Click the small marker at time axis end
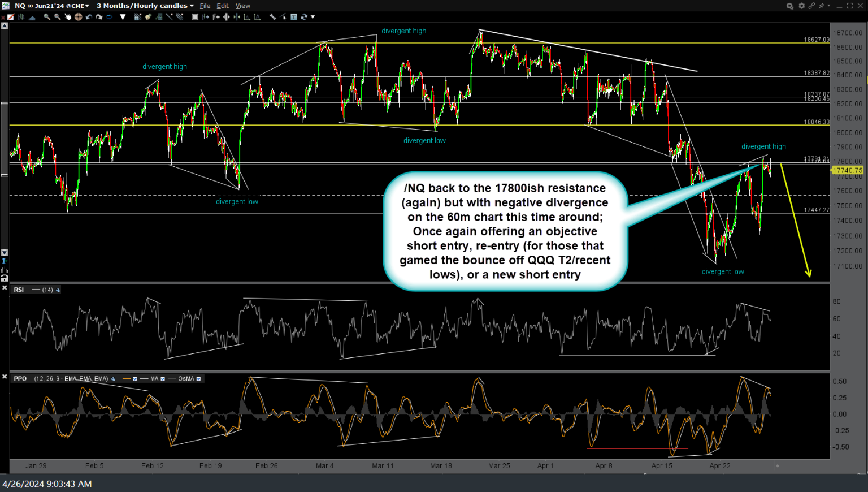The width and height of the screenshot is (868, 492). tap(778, 466)
